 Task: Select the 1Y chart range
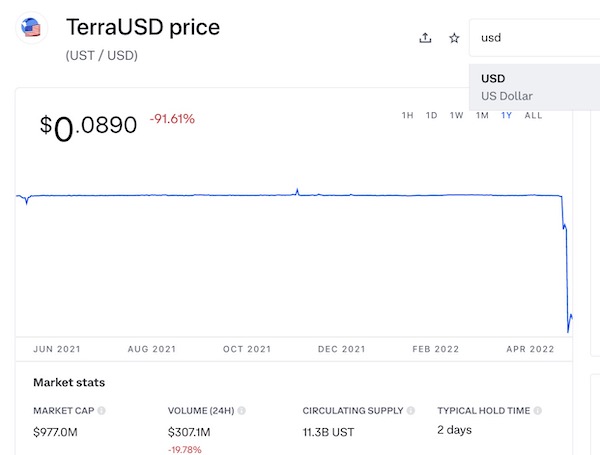[x=507, y=116]
